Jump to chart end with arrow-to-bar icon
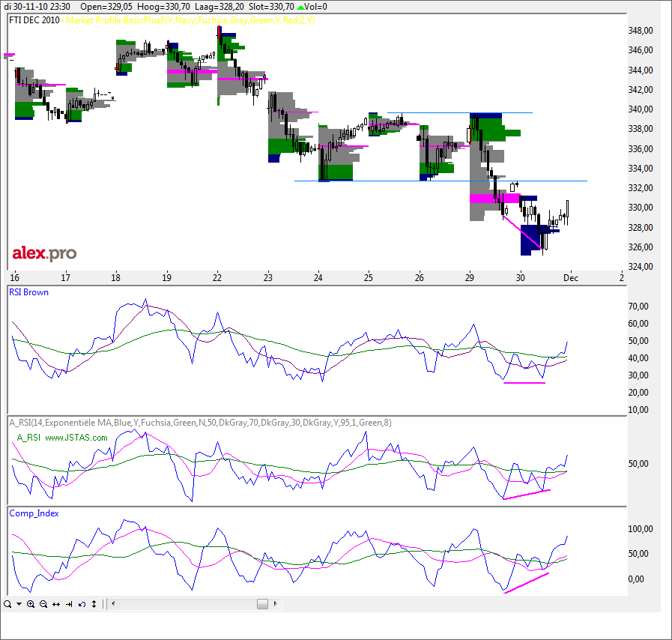Image resolution: width=672 pixels, height=640 pixels. (69, 604)
